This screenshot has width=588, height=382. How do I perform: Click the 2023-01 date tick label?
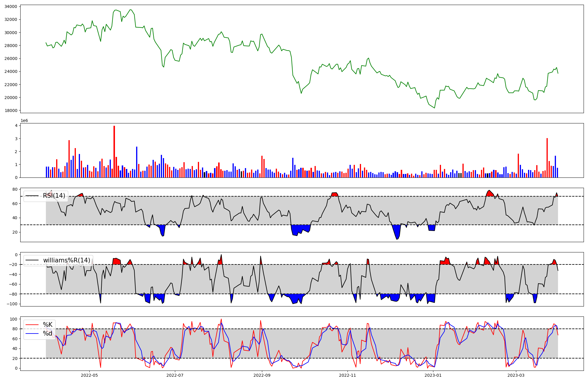point(433,375)
